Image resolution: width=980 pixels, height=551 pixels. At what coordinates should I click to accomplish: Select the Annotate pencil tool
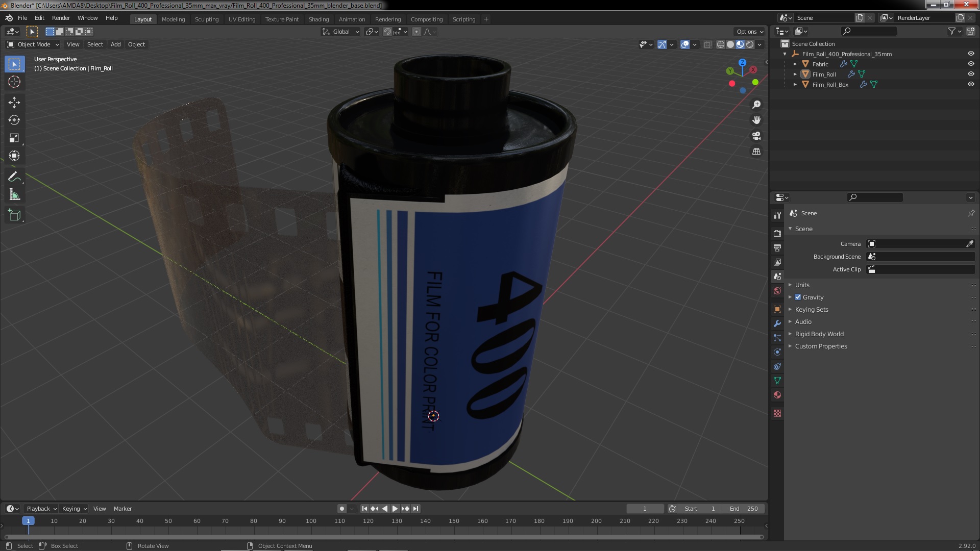14,177
